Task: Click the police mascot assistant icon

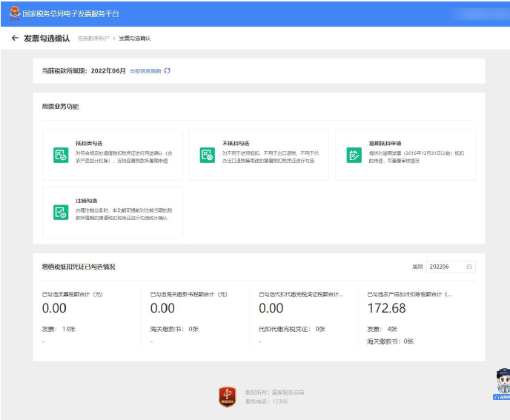Action: pos(502,384)
